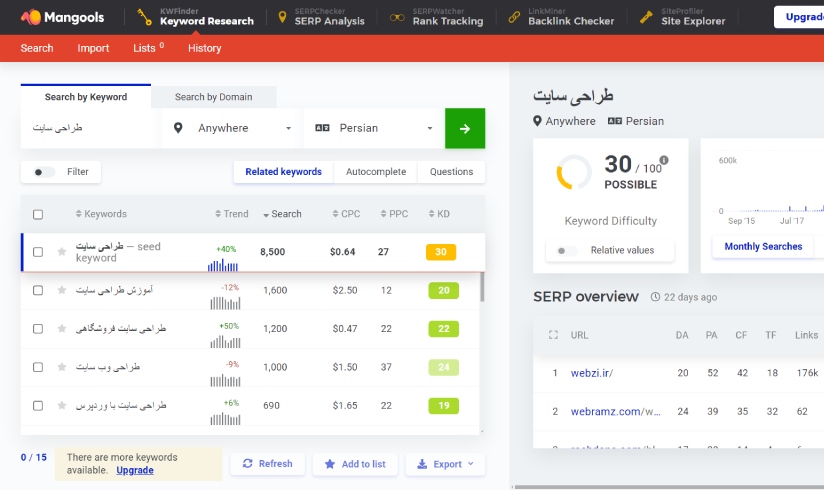Star the 1,600 search volume keyword

tap(62, 290)
